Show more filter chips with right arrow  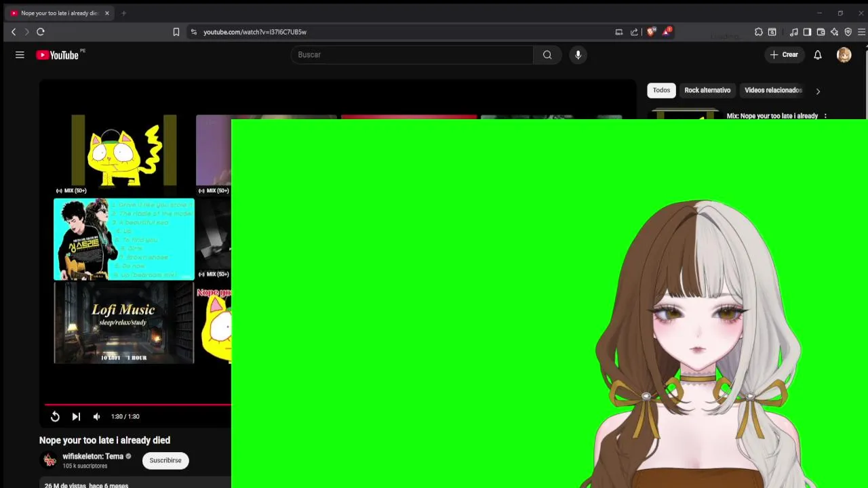(x=818, y=91)
